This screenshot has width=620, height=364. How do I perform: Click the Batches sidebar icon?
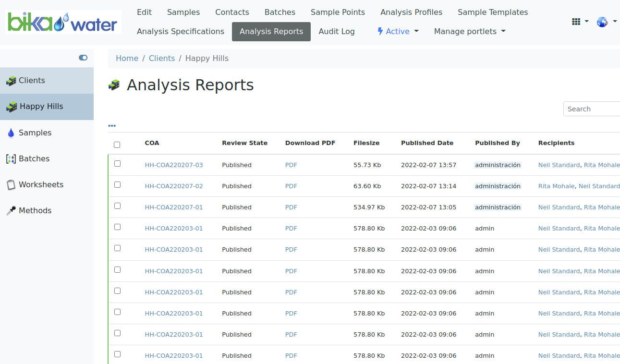pyautogui.click(x=11, y=159)
